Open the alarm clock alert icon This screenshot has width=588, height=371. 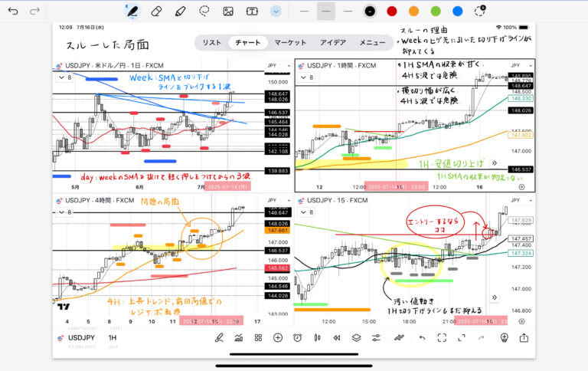[297, 337]
